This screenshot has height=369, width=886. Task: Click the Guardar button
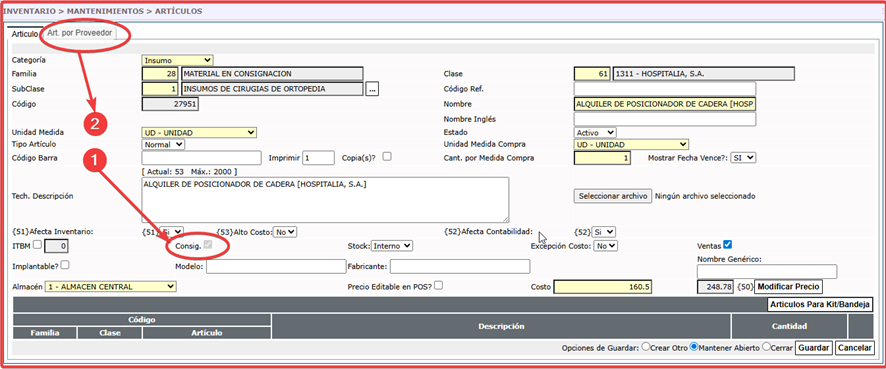pos(814,348)
